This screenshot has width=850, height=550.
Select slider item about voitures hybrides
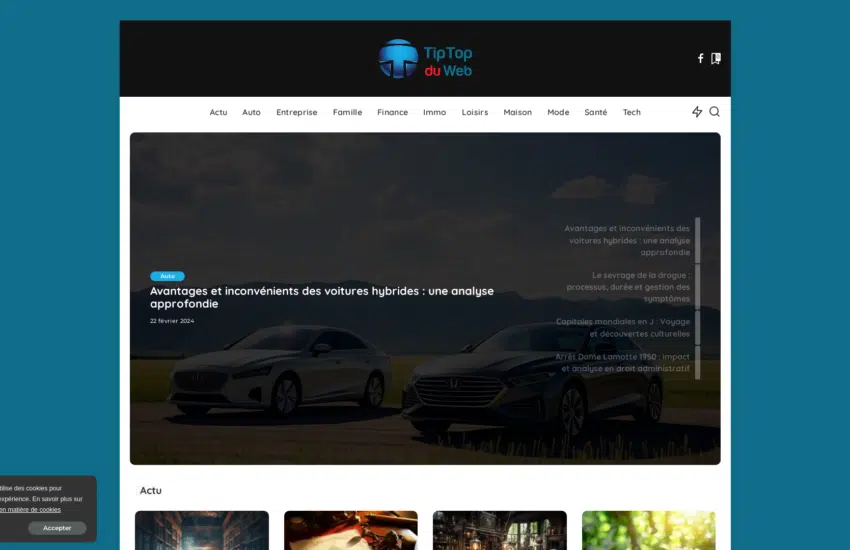[627, 240]
